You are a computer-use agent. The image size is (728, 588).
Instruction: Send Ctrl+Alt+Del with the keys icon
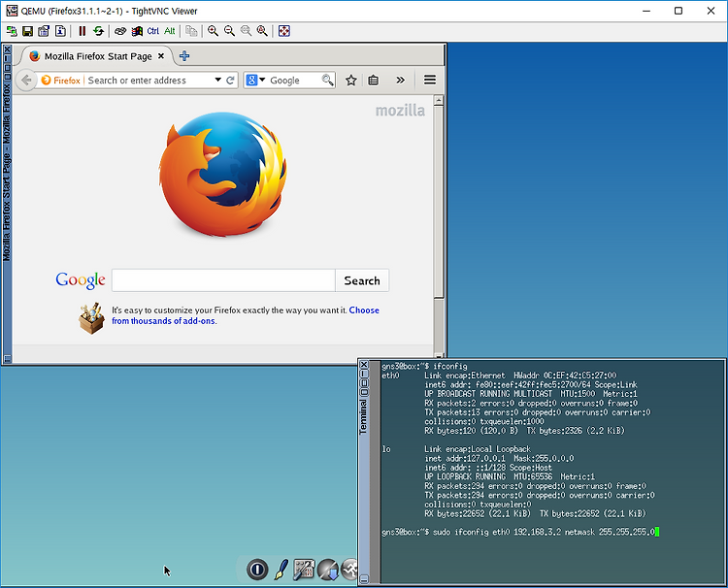[x=120, y=31]
